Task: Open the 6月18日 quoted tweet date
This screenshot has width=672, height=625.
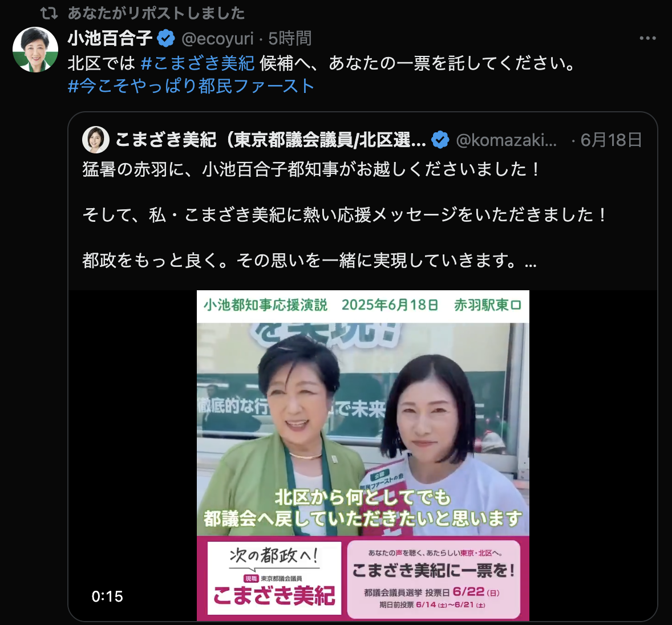Action: click(611, 140)
